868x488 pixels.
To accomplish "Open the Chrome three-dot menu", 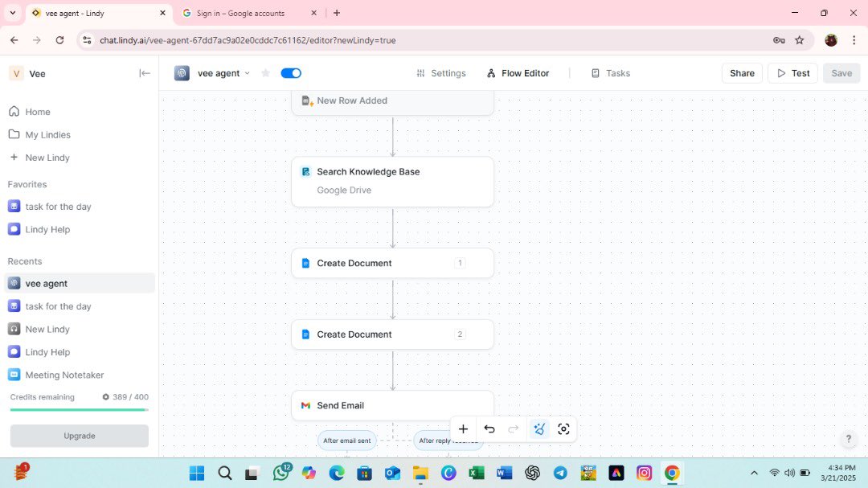I will 854,40.
